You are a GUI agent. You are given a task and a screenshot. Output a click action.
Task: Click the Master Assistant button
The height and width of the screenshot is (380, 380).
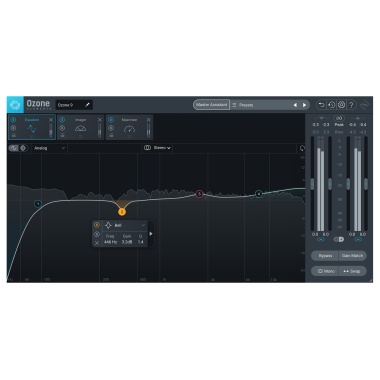(211, 105)
